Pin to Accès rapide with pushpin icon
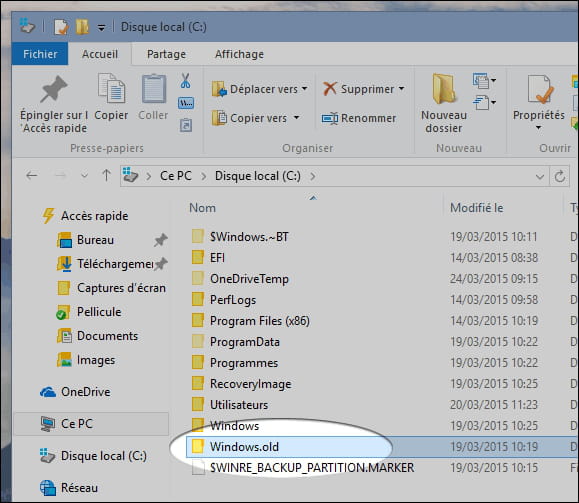 54,89
